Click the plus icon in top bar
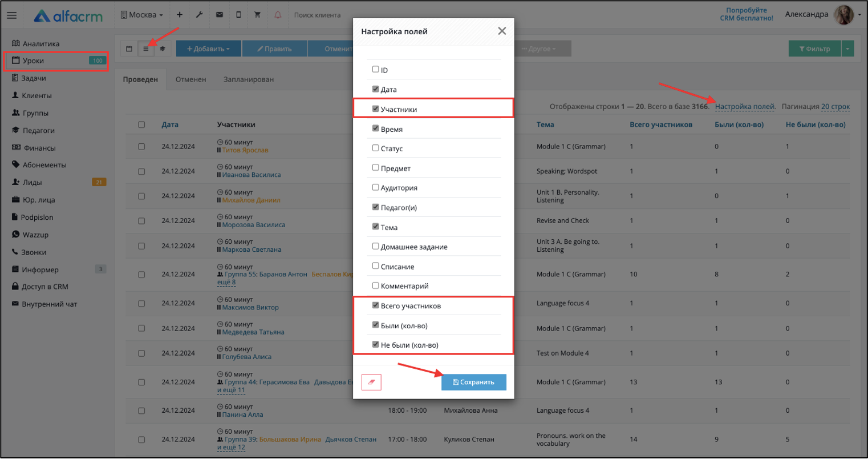 (179, 15)
